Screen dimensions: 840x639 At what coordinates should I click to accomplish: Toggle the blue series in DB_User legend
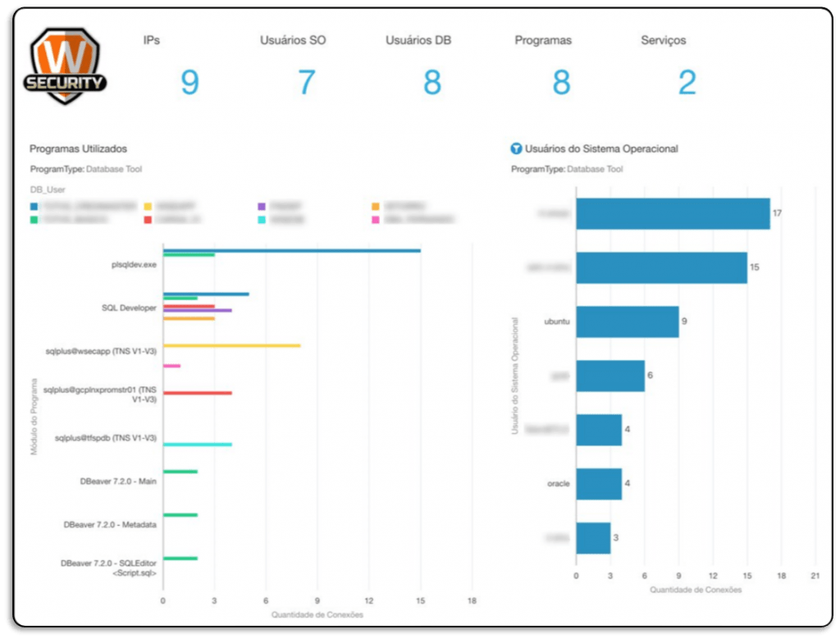[x=35, y=207]
